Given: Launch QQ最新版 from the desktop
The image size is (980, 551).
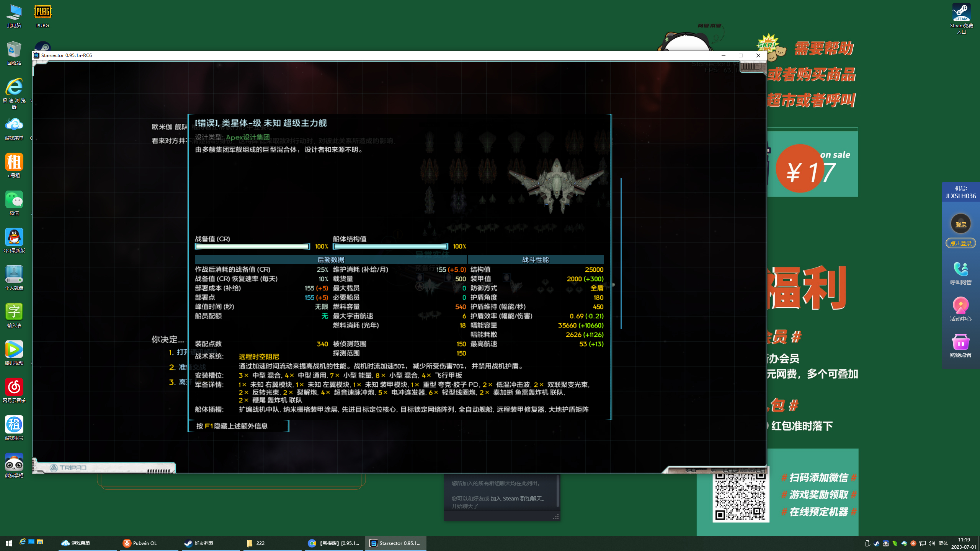Looking at the screenshot, I should 14,238.
